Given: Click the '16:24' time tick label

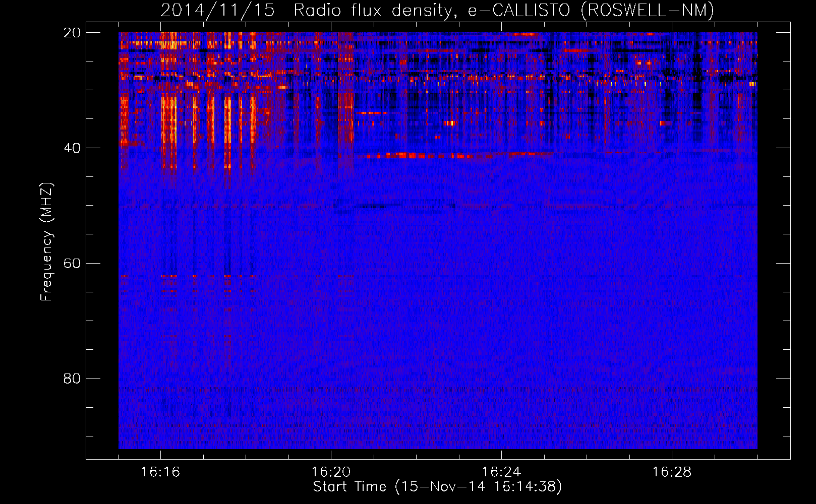Looking at the screenshot, I should tap(501, 472).
